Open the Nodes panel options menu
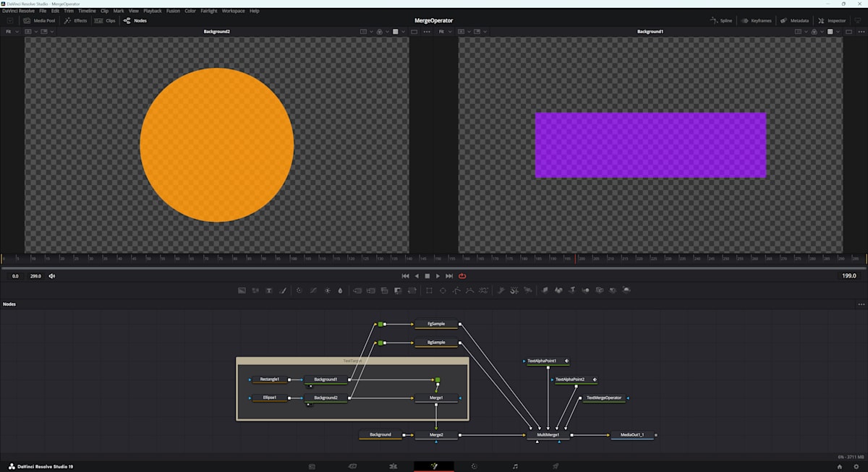 coord(861,304)
